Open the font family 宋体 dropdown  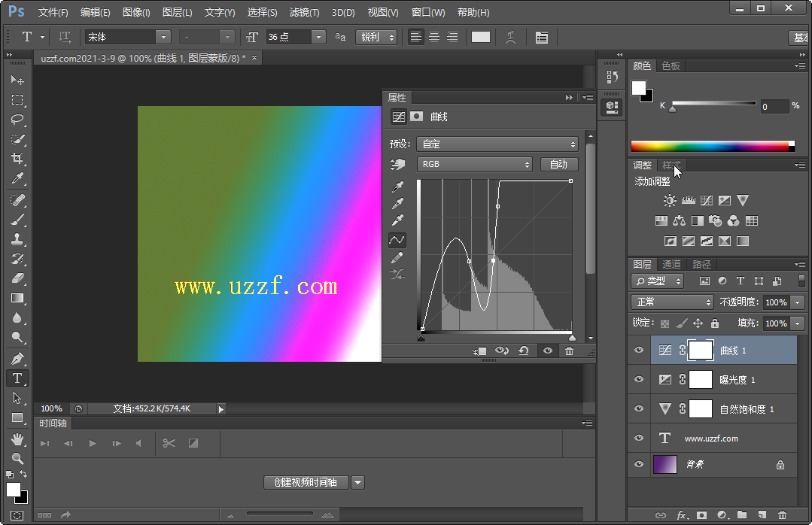pos(163,37)
